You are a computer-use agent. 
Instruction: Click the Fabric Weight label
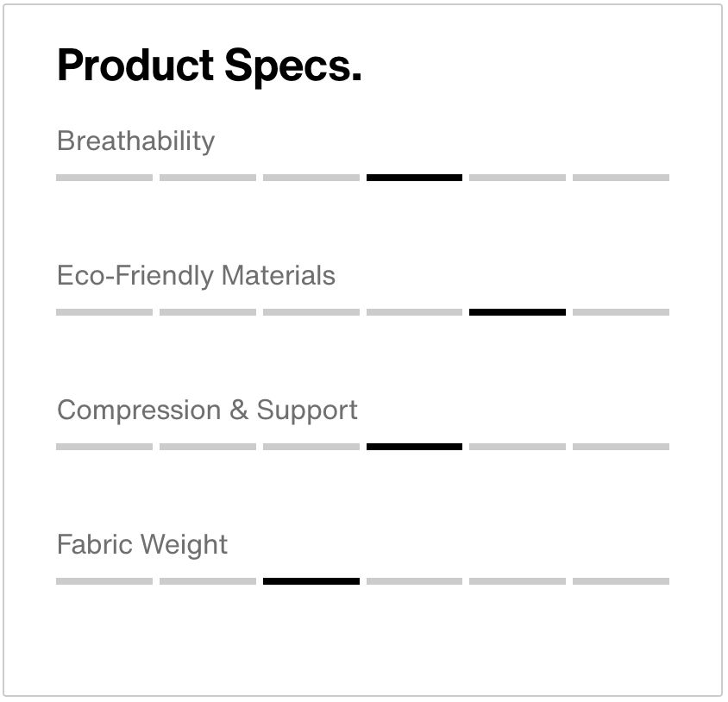(x=142, y=544)
